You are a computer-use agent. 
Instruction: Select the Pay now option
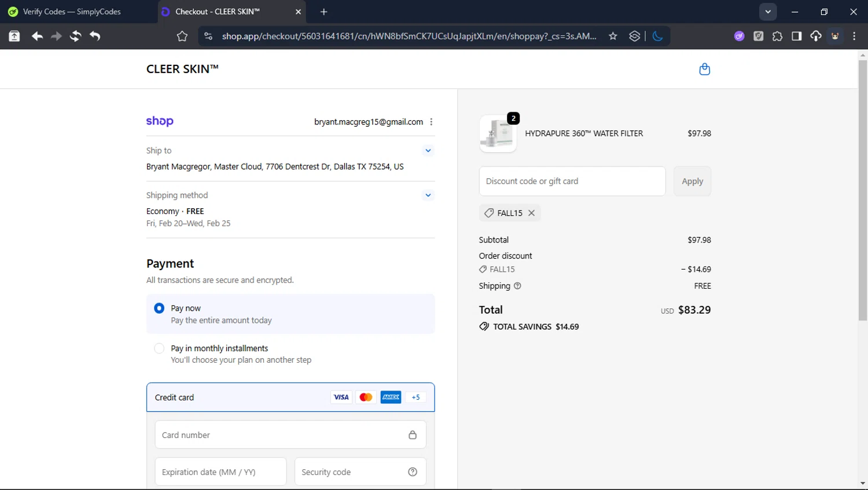pos(159,308)
